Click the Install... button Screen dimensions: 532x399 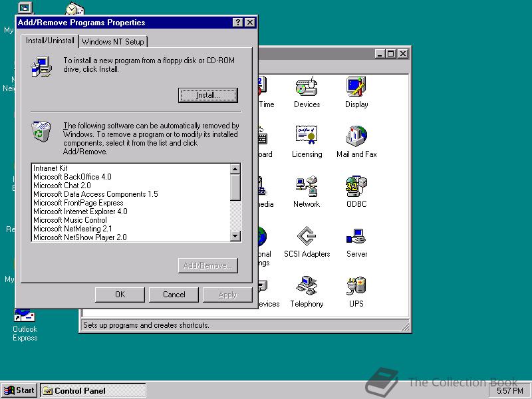point(208,95)
